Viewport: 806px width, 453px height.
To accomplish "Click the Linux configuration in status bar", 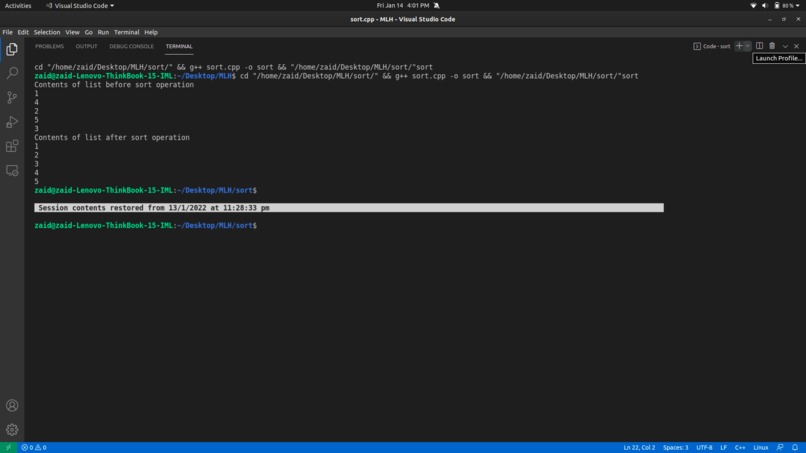I will pyautogui.click(x=760, y=447).
